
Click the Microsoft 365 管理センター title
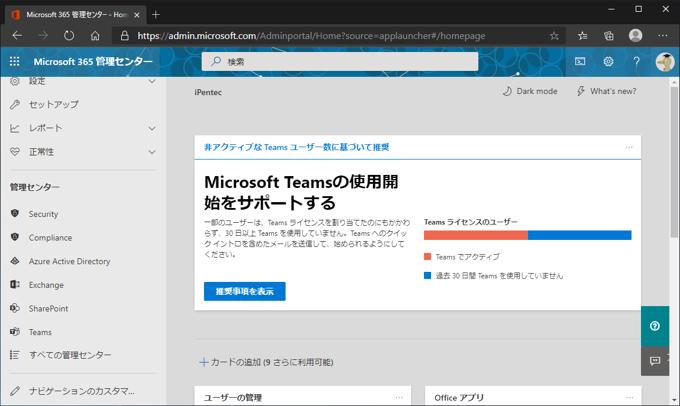93,62
